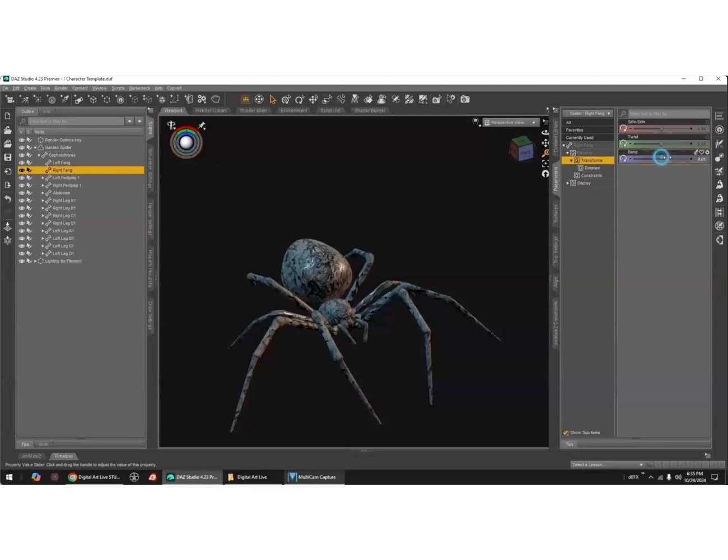Select the Scale tool in the toolbar
The width and height of the screenshot is (728, 560).
(x=327, y=100)
